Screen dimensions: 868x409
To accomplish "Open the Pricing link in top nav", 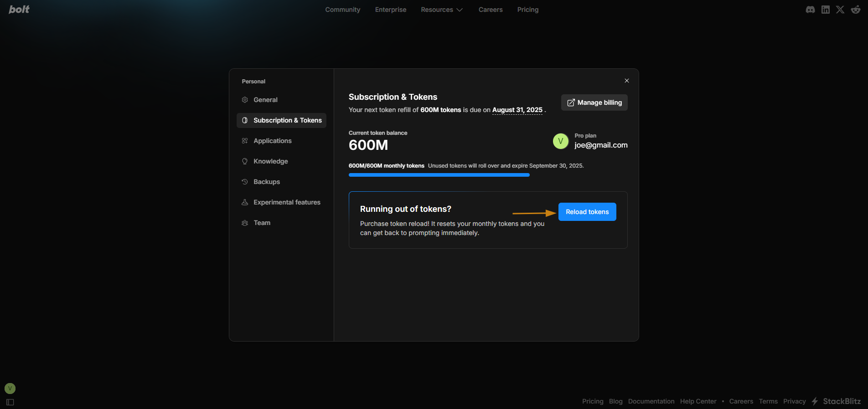I will pos(528,10).
